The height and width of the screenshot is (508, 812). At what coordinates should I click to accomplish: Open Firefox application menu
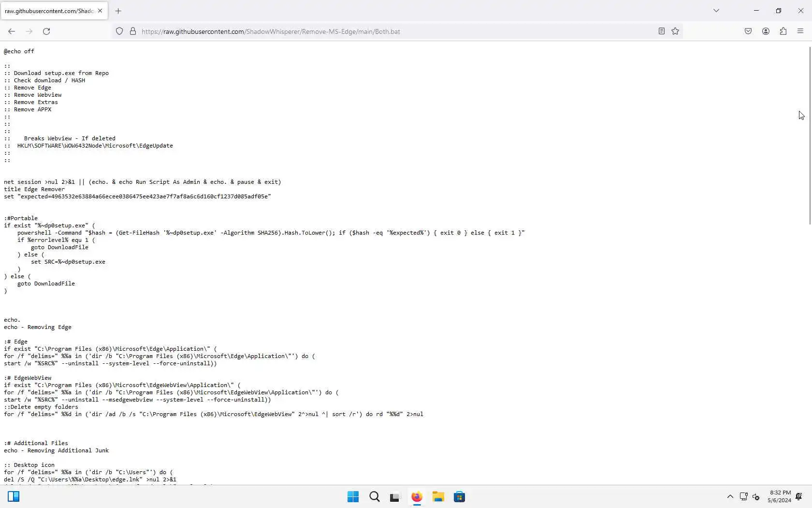(800, 31)
